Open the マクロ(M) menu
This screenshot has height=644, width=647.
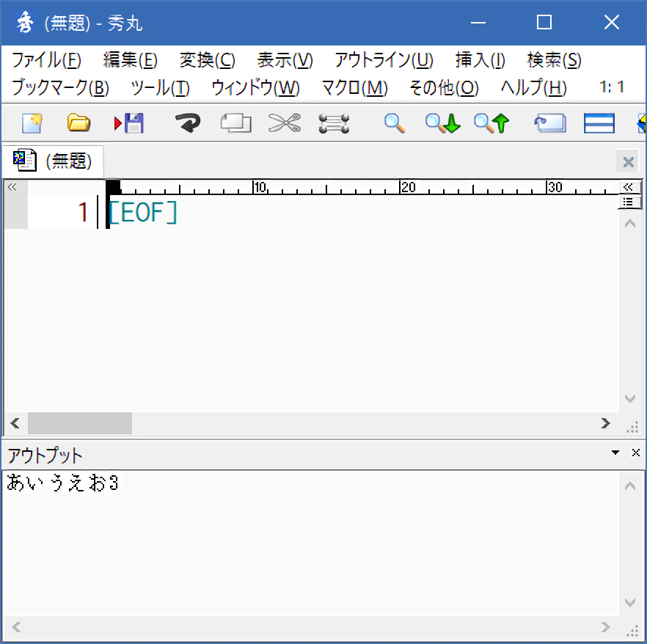click(x=354, y=88)
